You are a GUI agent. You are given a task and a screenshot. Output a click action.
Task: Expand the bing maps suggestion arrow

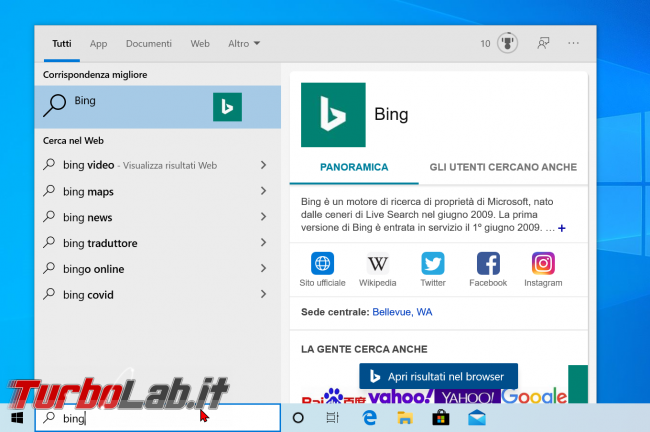click(263, 191)
